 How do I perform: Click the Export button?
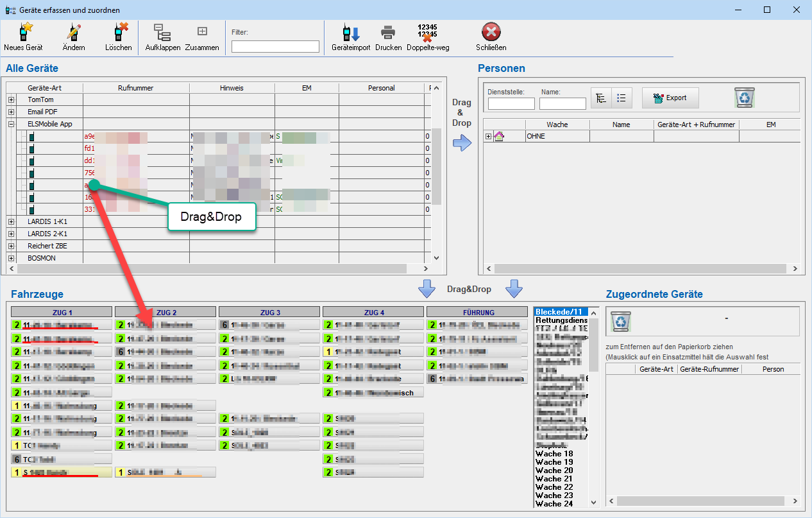(x=670, y=98)
